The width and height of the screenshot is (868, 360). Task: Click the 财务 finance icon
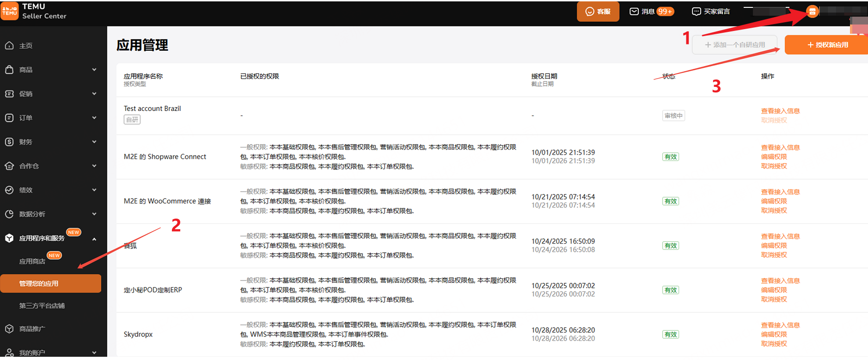pos(9,142)
